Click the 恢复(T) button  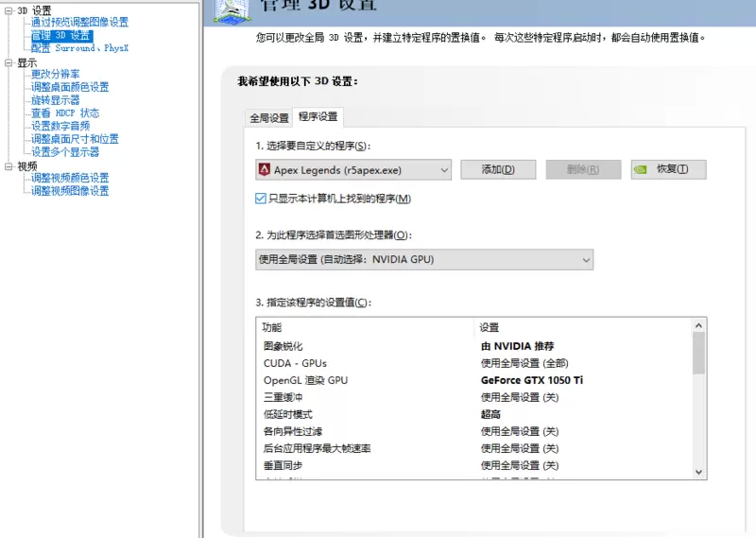pos(669,169)
